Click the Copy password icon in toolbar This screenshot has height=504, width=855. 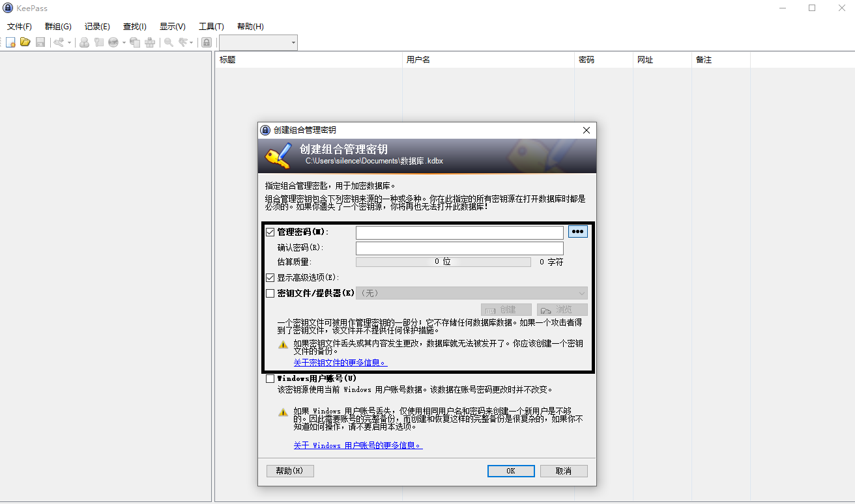[x=99, y=42]
